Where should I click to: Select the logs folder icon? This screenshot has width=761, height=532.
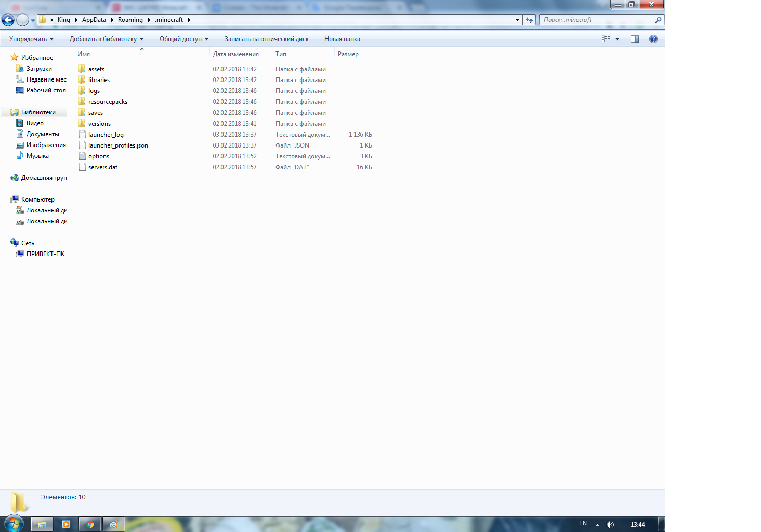(82, 90)
